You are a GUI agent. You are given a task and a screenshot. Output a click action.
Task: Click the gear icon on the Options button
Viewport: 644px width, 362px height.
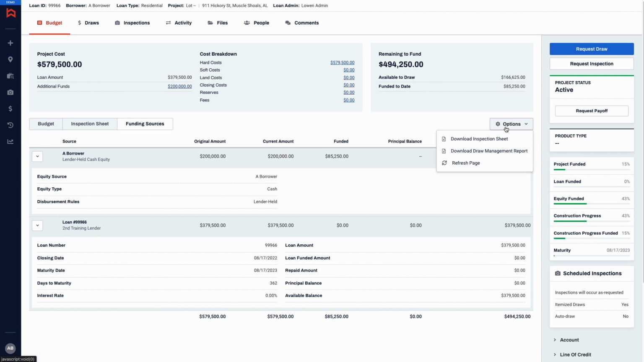(498, 124)
